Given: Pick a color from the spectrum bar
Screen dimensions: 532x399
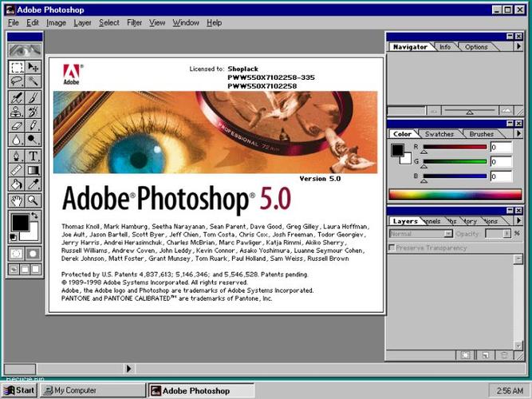Looking at the screenshot, I should (455, 195).
